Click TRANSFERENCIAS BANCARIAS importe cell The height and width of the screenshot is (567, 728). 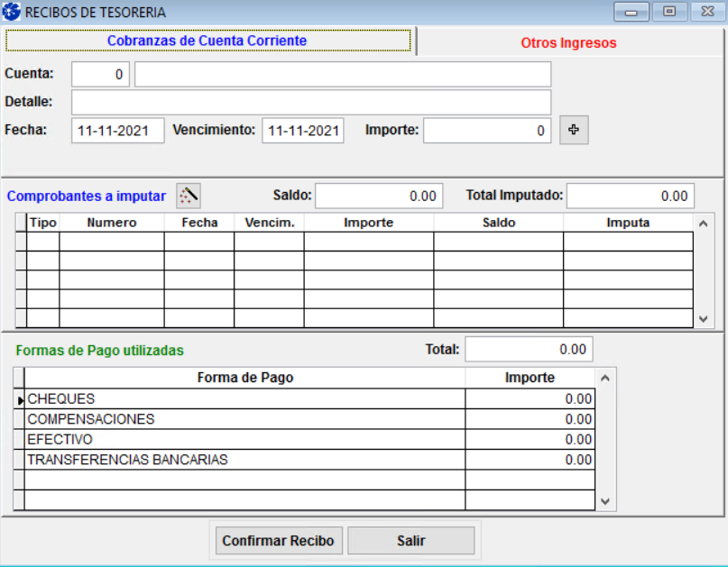click(530, 460)
